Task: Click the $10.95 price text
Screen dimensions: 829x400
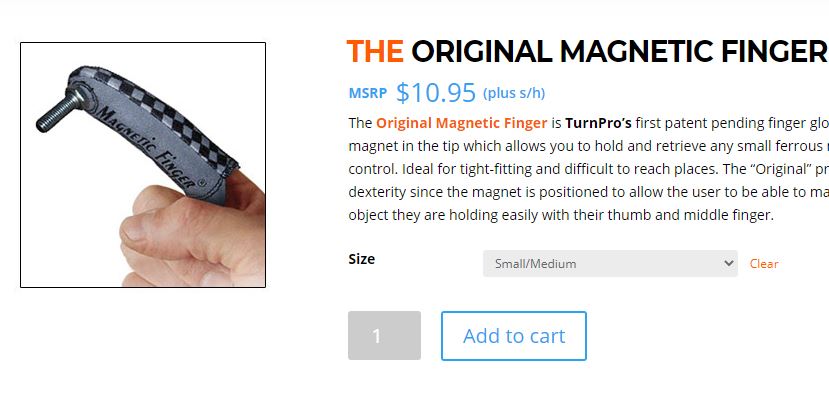Action: (436, 93)
